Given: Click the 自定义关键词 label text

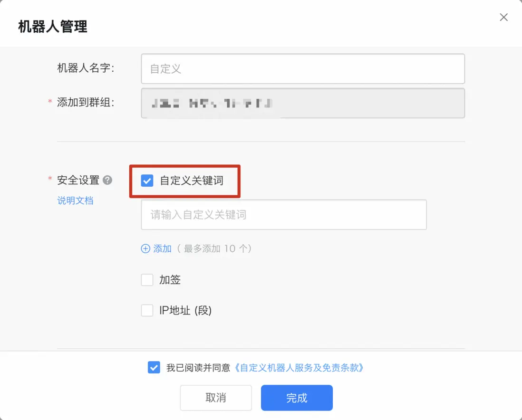Looking at the screenshot, I should click(x=192, y=181).
